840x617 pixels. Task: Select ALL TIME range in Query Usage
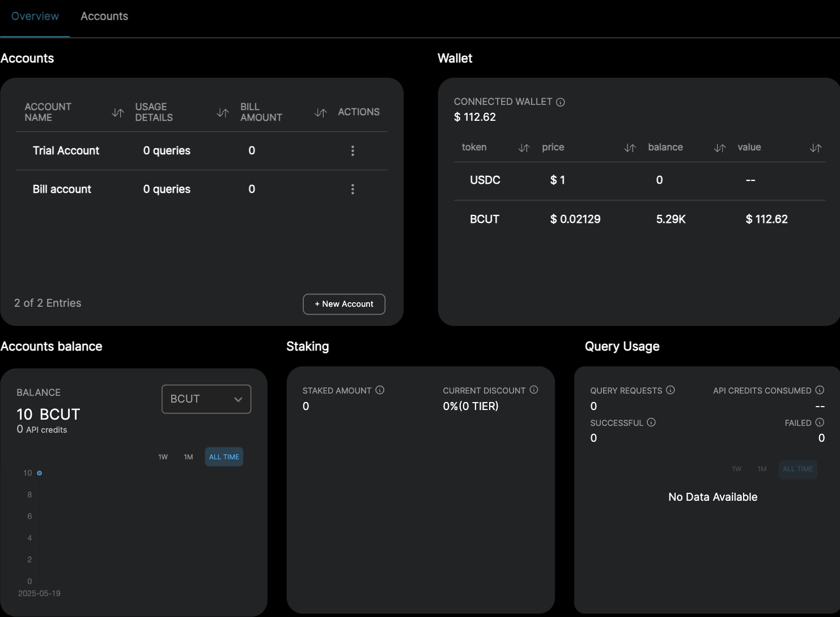(x=797, y=469)
